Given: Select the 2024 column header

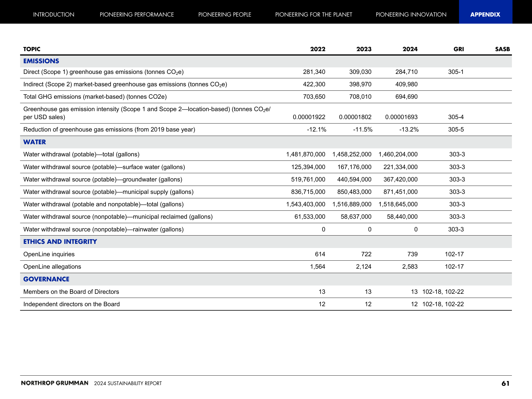Looking at the screenshot, I should coord(410,49).
